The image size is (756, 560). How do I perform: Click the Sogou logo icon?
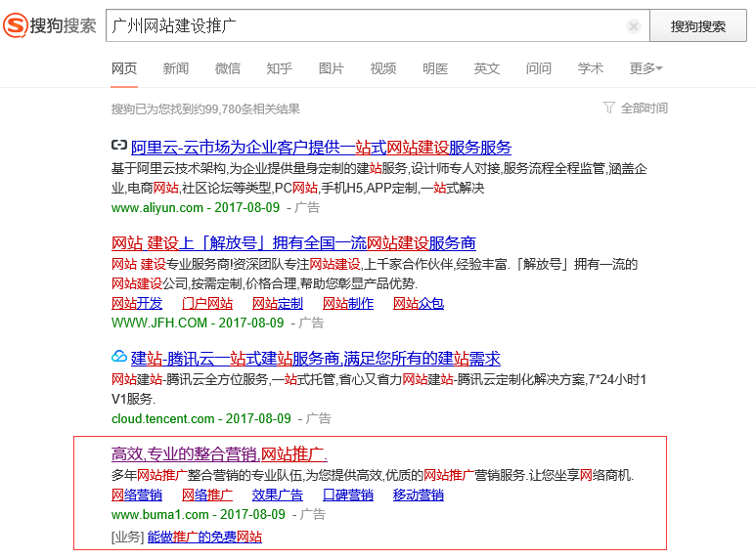click(x=16, y=25)
